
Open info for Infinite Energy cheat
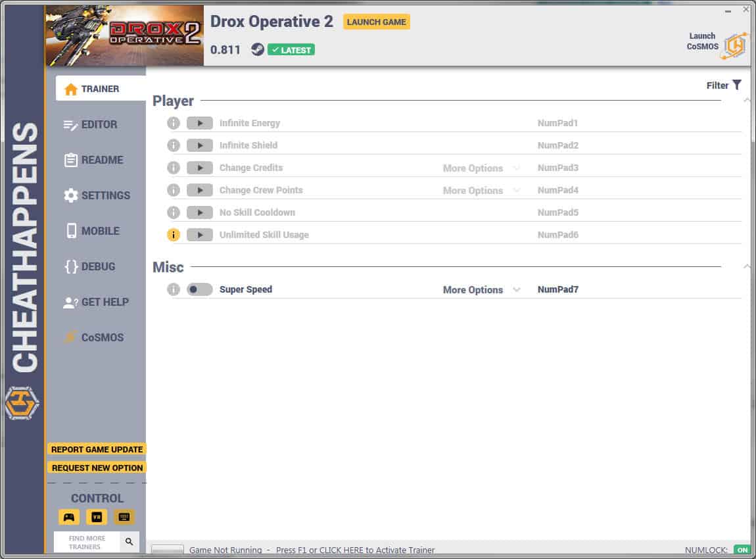[x=173, y=123]
